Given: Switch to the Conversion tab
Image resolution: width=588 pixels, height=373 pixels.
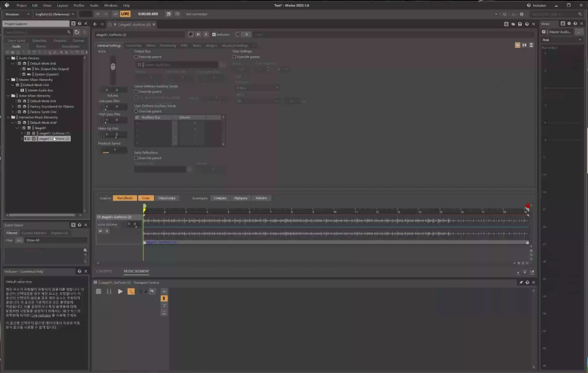Looking at the screenshot, I should tap(133, 45).
